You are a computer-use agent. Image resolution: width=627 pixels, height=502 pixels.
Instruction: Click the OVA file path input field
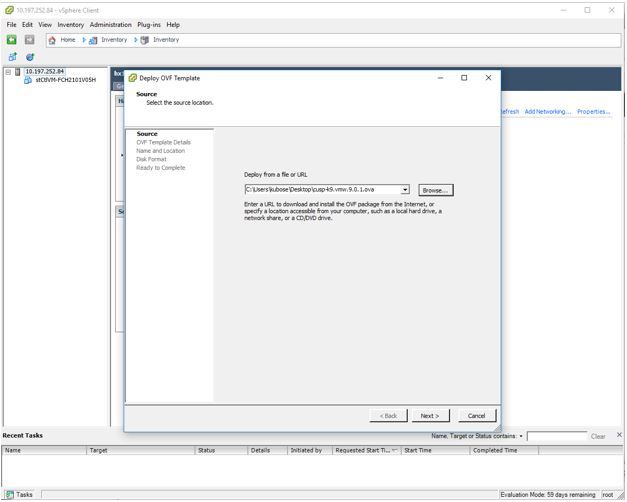(323, 190)
